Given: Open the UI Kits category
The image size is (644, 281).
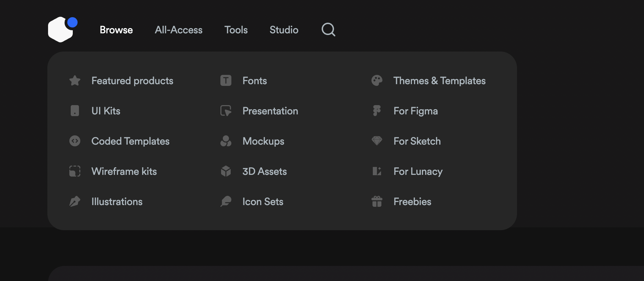Looking at the screenshot, I should 106,111.
